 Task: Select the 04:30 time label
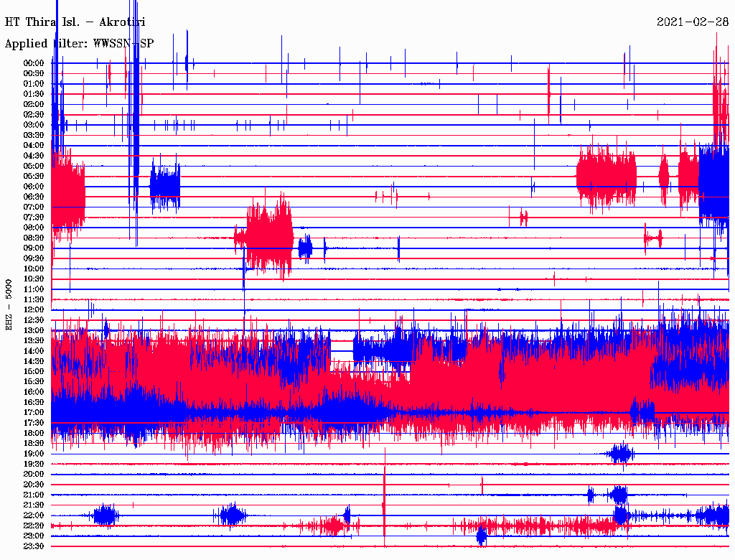(34, 156)
